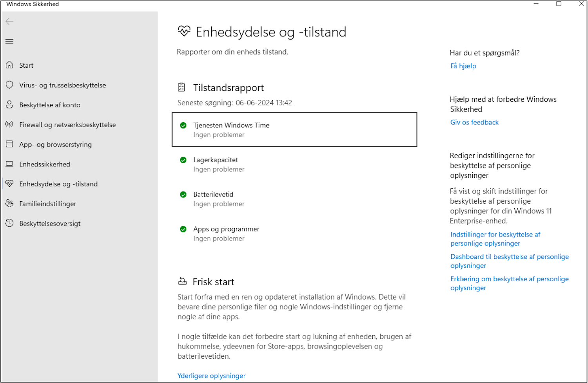The image size is (588, 383).
Task: Select the Tjenesten Windows Time report item
Action: pyautogui.click(x=294, y=130)
